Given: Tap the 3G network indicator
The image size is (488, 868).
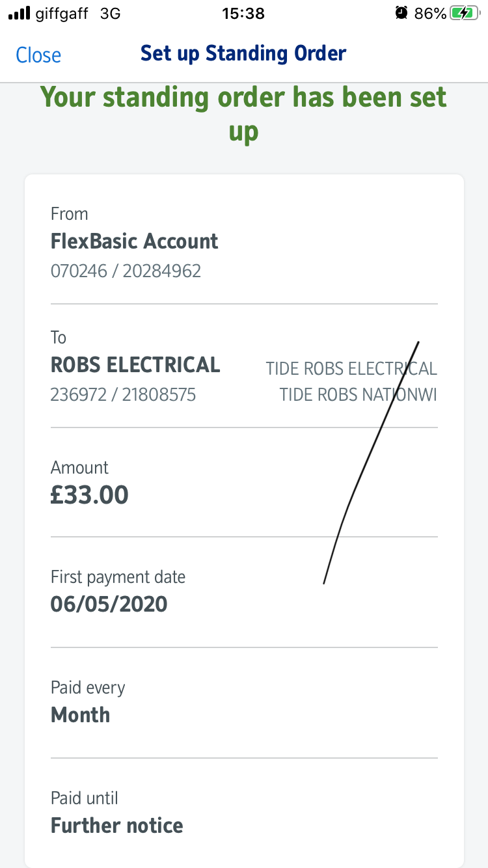Looking at the screenshot, I should 111,13.
